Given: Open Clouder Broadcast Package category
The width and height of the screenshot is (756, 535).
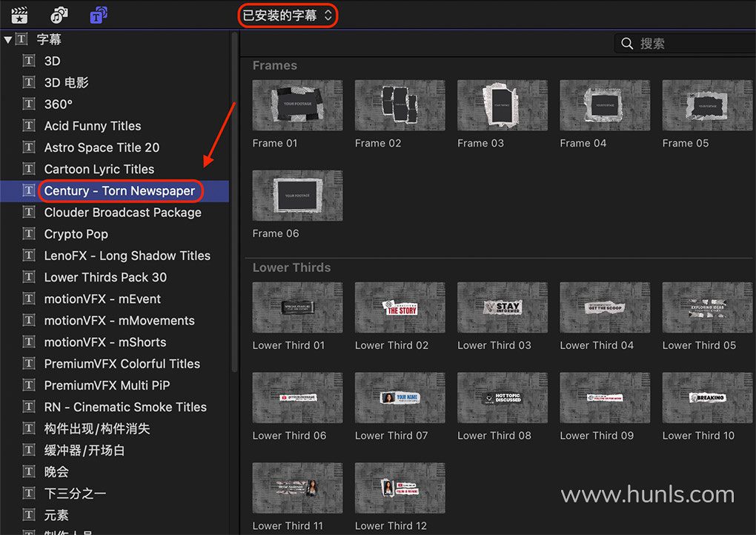Looking at the screenshot, I should tap(123, 213).
